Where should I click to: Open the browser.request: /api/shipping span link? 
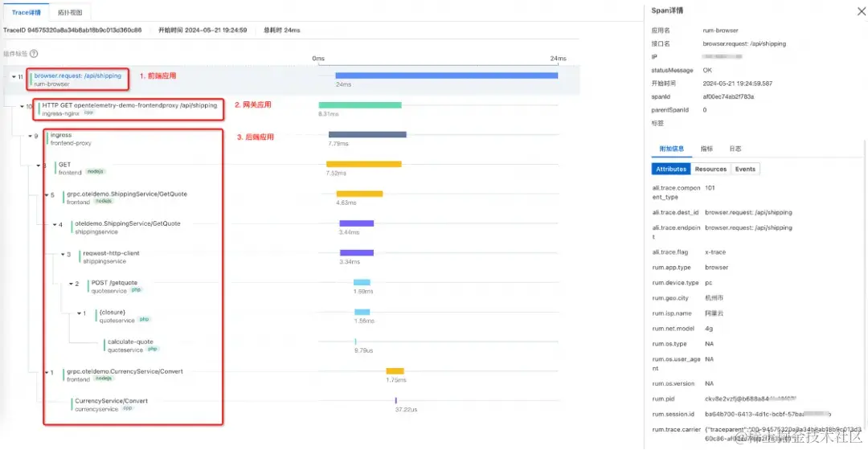(77, 76)
